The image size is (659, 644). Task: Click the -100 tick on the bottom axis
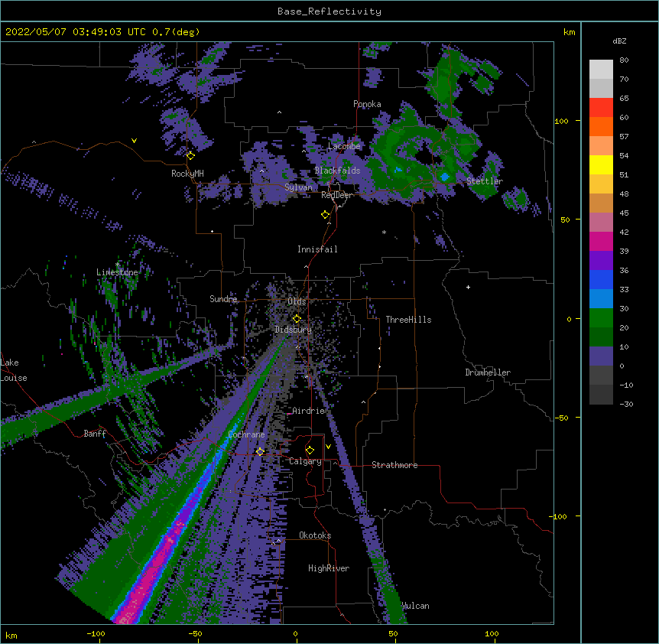click(x=96, y=633)
